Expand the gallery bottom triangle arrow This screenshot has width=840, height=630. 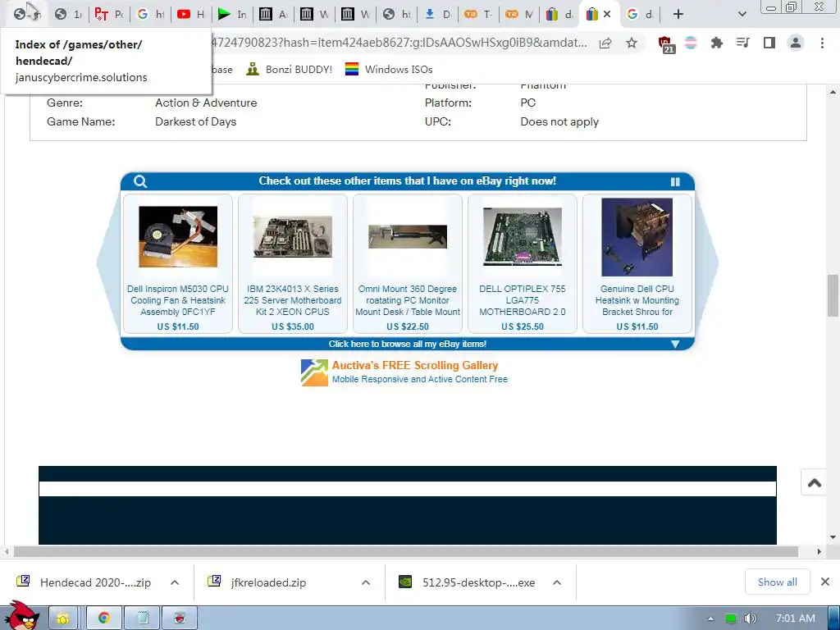pos(675,344)
